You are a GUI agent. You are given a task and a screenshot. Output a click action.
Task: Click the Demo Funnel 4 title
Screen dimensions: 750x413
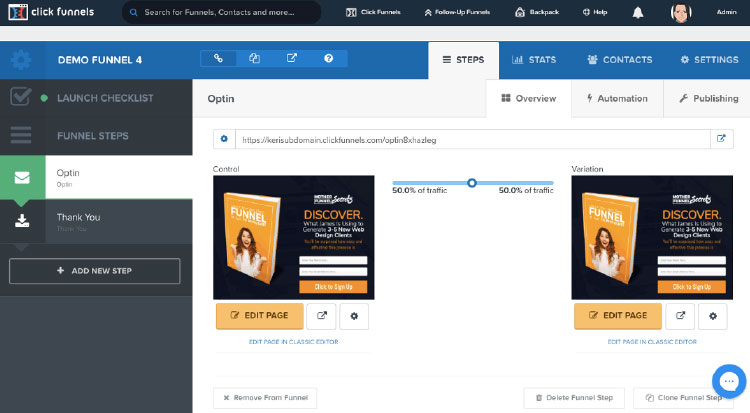pos(100,60)
